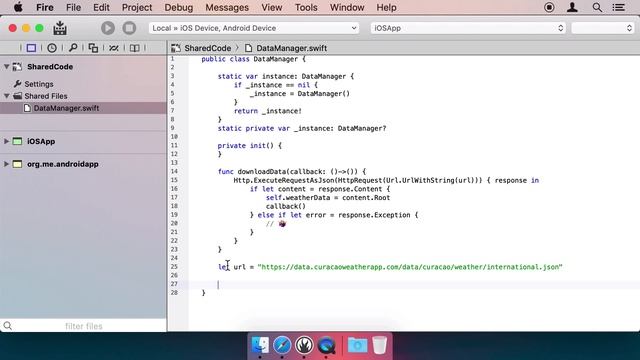This screenshot has height=360, width=640.
Task: Click the filter magnifier icon at sidebar bottom
Action: click(8, 326)
